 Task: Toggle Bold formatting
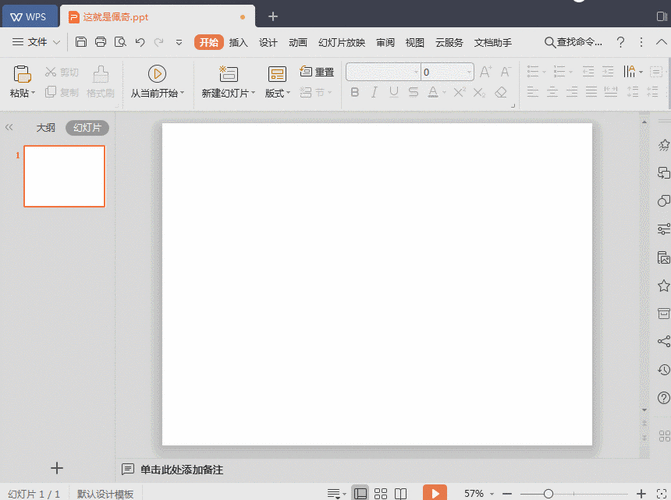click(354, 92)
